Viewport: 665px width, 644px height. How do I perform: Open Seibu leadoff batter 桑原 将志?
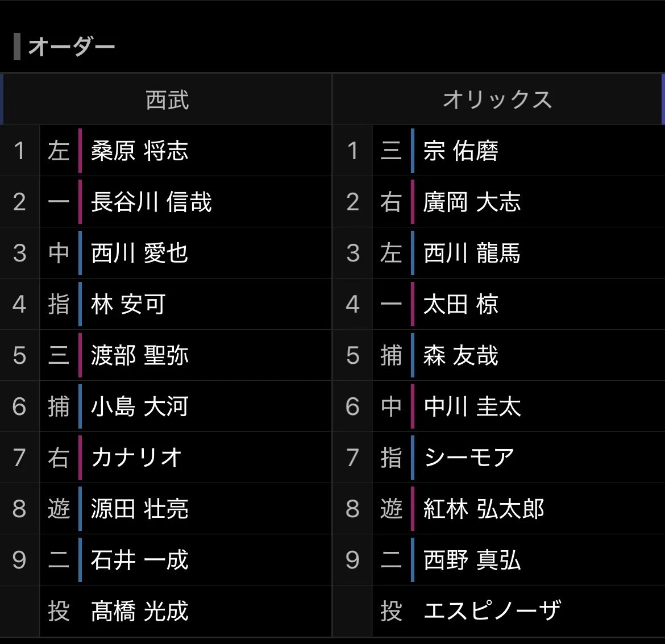pyautogui.click(x=139, y=151)
